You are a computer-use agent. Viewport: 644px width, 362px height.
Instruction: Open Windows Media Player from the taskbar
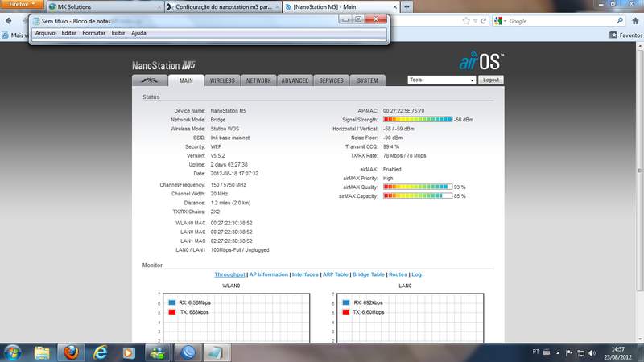[129, 353]
